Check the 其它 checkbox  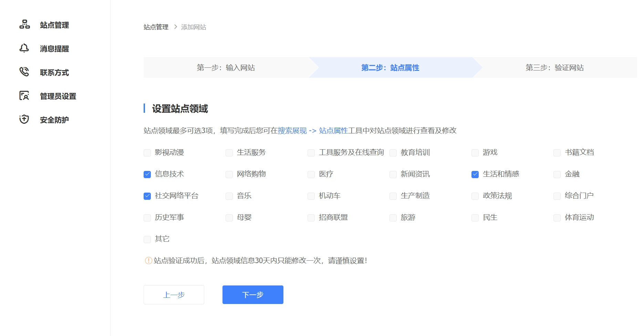coord(147,239)
